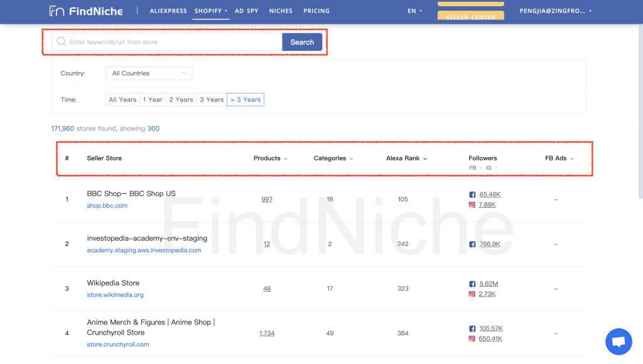Click Instagram icon in Wikipedia Store row
This screenshot has width=643, height=364.
coord(472,294)
